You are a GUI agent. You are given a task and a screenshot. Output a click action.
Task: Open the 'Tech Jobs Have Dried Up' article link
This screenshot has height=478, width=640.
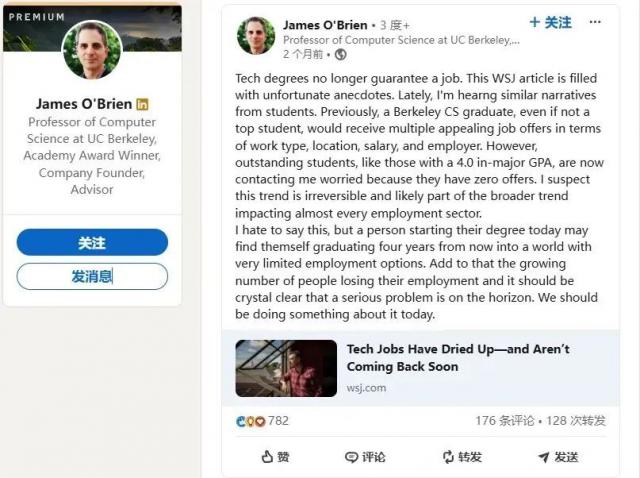tap(458, 358)
